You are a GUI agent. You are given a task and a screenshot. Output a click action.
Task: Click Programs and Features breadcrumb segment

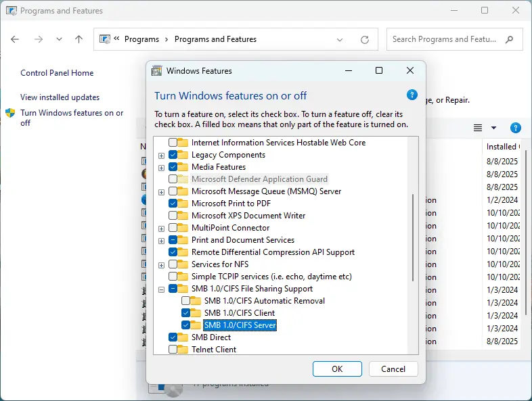(x=215, y=39)
